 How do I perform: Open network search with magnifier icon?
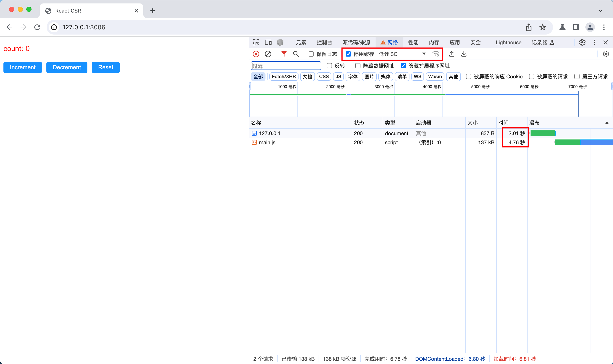pyautogui.click(x=296, y=54)
